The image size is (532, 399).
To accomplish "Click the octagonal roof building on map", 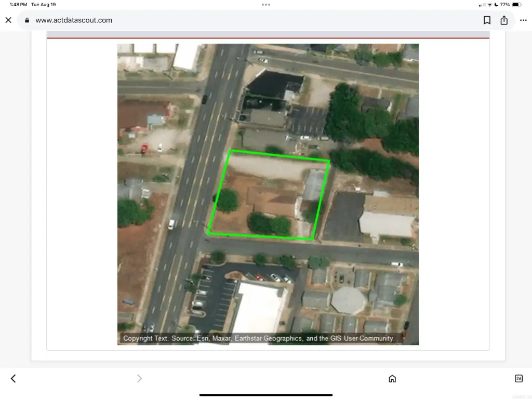I will coord(348,300).
